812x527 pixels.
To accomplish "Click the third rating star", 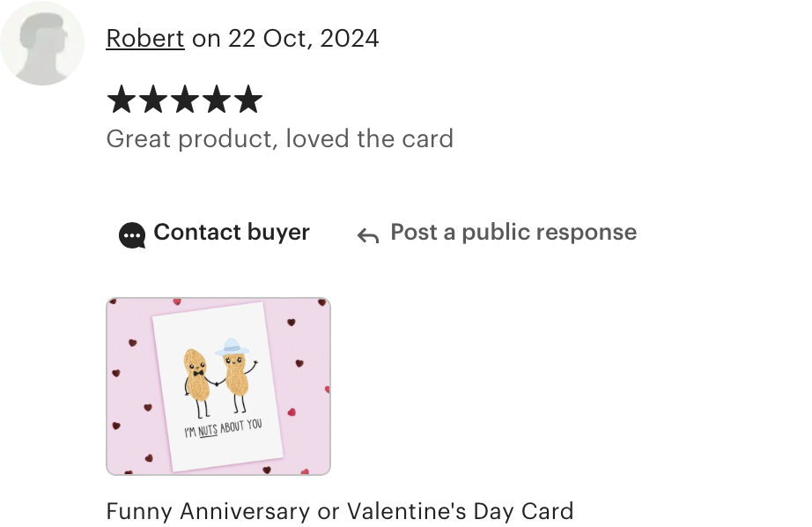I will [185, 99].
